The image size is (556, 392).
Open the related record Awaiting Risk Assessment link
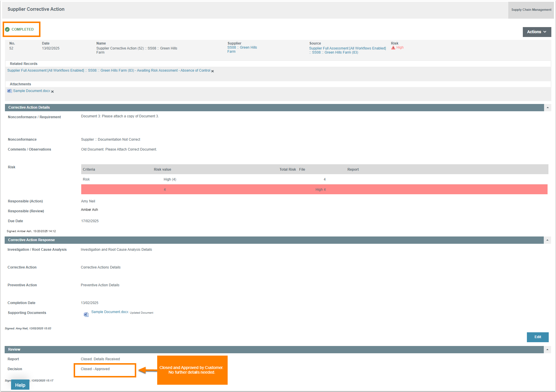click(109, 70)
